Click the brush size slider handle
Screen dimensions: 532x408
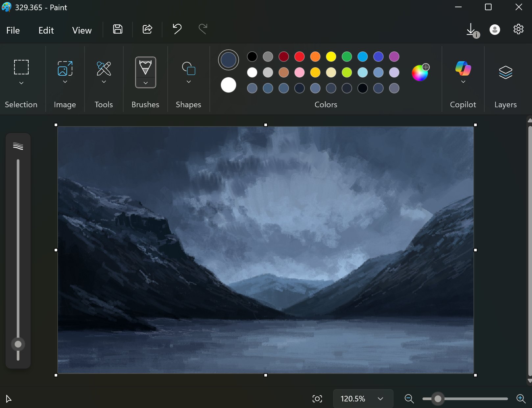click(x=18, y=344)
